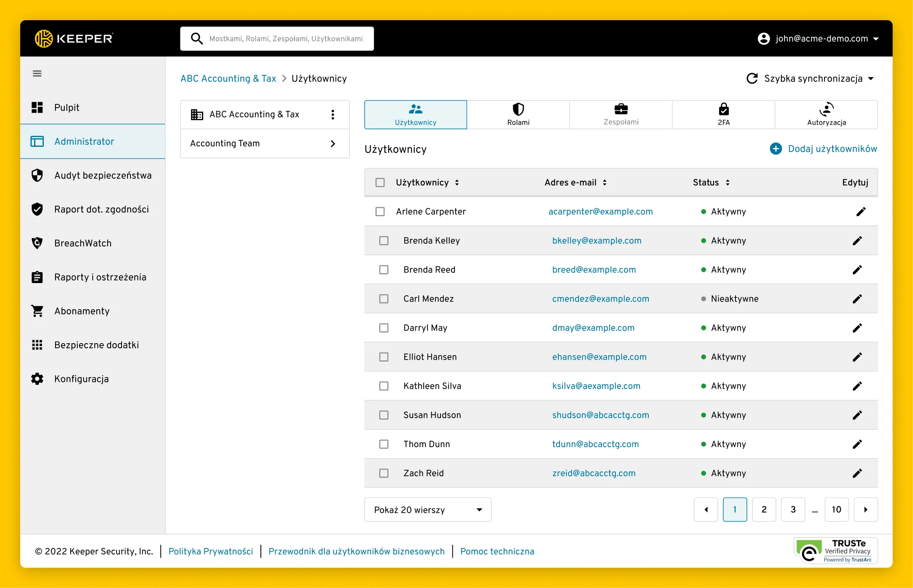Open the Administrator section

[84, 141]
